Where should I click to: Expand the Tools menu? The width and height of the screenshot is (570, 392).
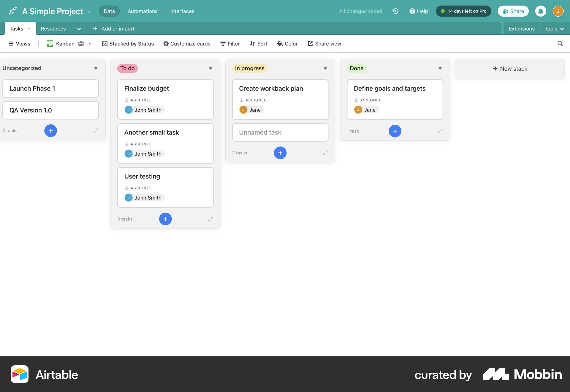[554, 29]
